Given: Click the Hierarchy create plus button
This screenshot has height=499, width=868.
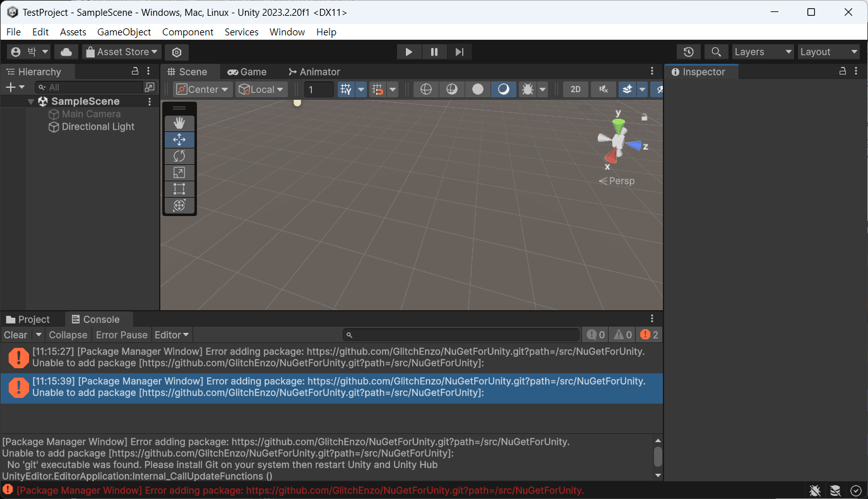Looking at the screenshot, I should (15, 87).
